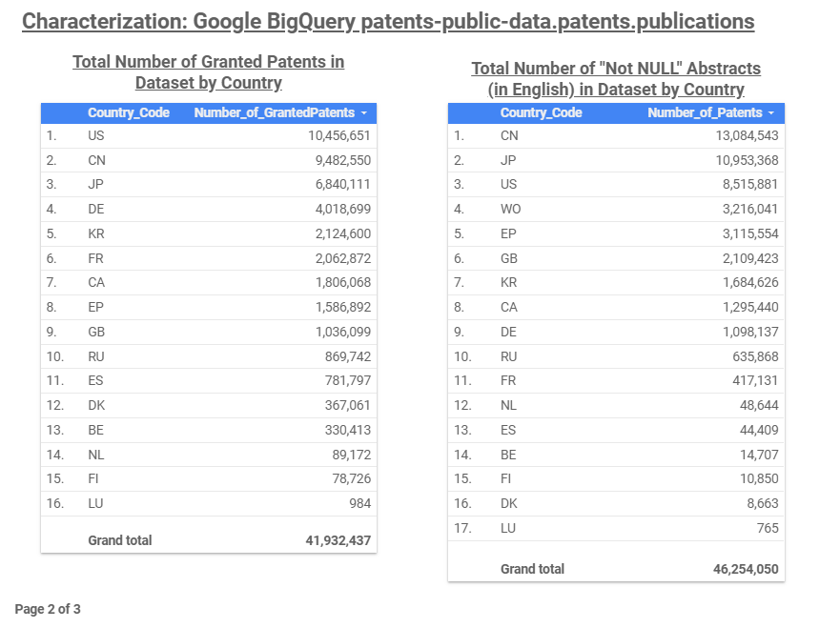The image size is (840, 628).
Task: Click the 'Total Number of Not NULL Abstracts' heading
Action: click(x=616, y=79)
